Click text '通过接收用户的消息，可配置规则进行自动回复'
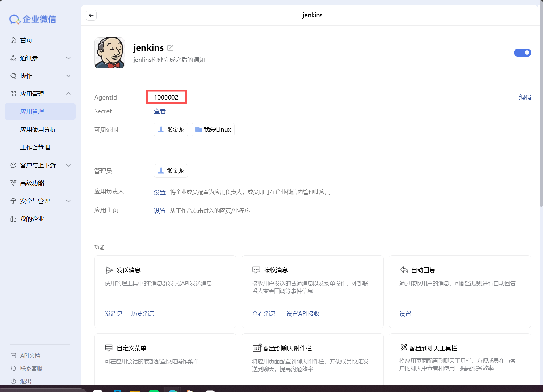The image size is (543, 392). pyautogui.click(x=458, y=283)
